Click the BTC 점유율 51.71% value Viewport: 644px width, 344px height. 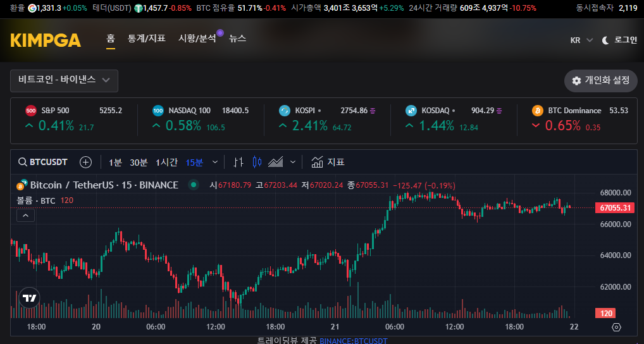[x=250, y=8]
